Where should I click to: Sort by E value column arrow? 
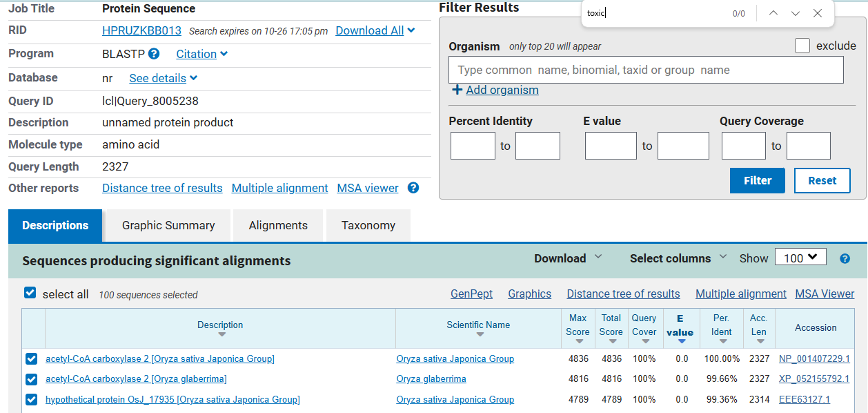pyautogui.click(x=681, y=340)
